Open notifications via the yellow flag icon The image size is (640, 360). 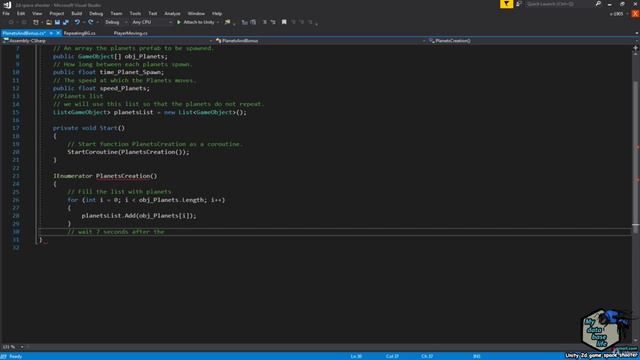(507, 4)
